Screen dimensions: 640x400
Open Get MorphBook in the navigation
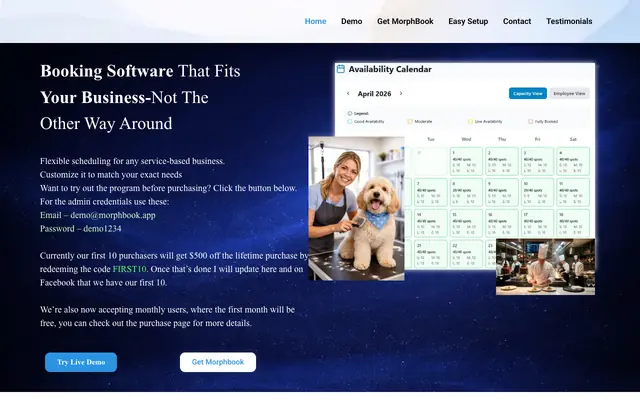[405, 21]
